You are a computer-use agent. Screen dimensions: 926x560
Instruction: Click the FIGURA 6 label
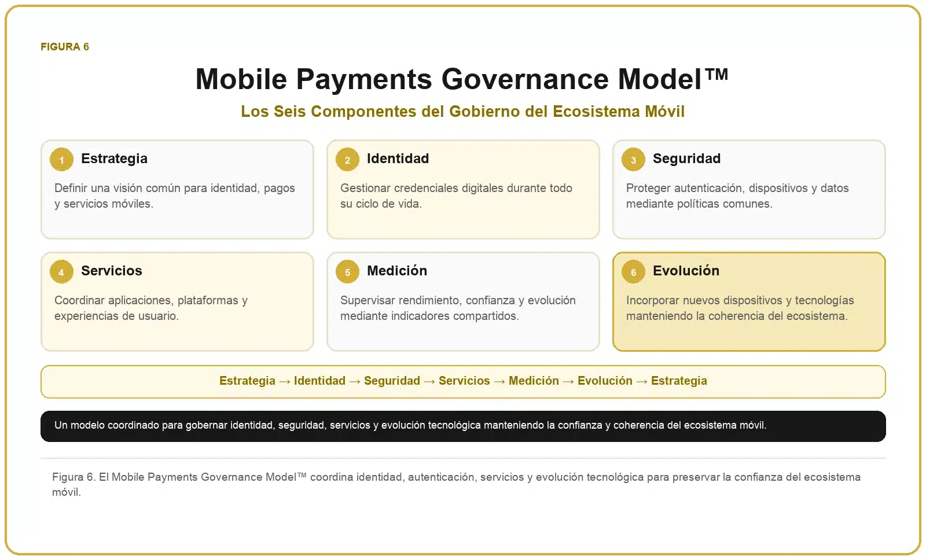click(65, 47)
